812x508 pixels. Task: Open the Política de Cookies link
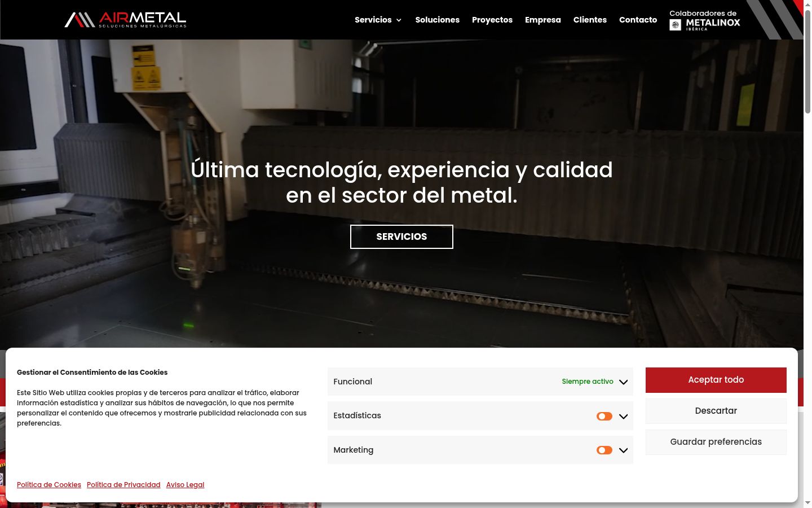(49, 485)
